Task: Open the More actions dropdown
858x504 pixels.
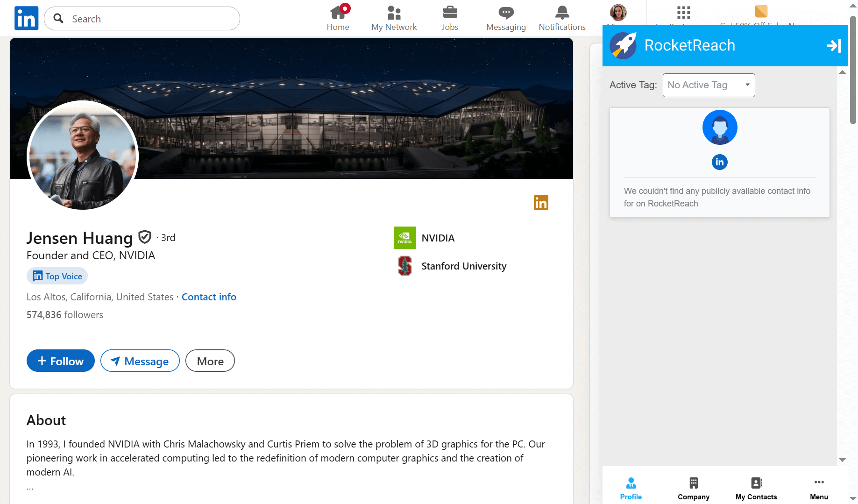Action: (210, 361)
